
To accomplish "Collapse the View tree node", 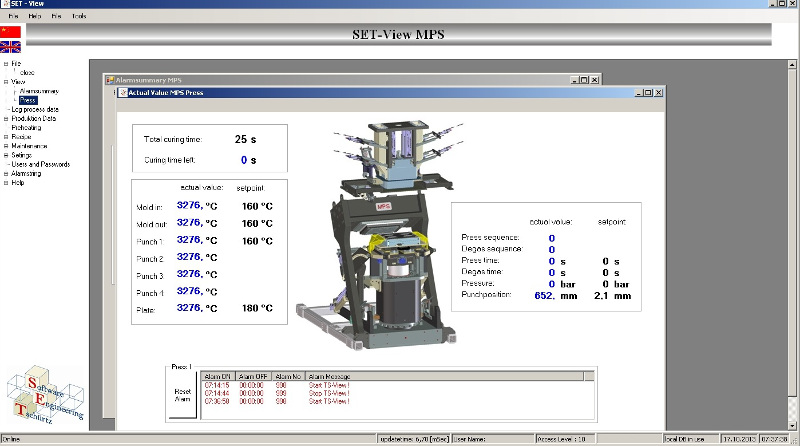I will click(x=6, y=82).
